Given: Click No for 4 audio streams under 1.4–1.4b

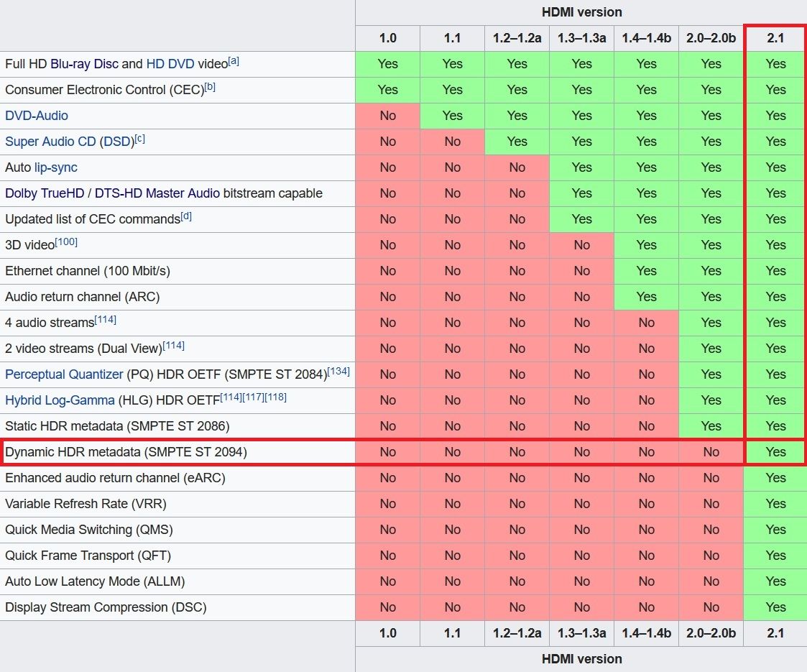Looking at the screenshot, I should (x=647, y=323).
